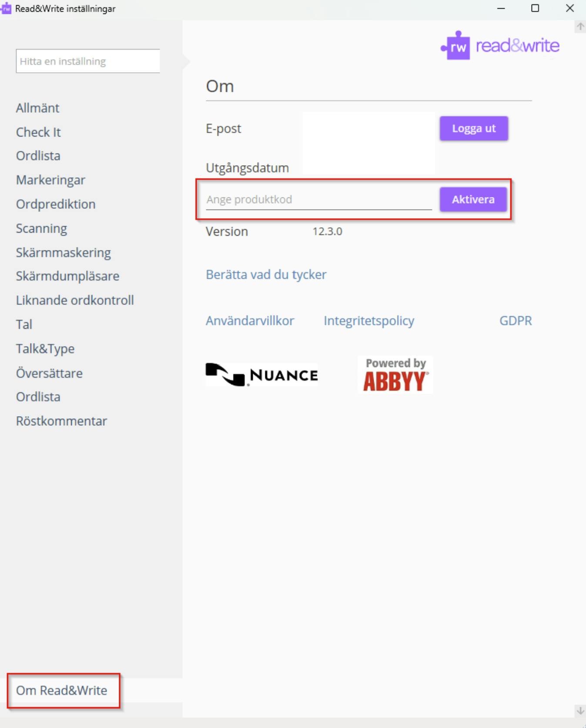586x728 pixels.
Task: Click the Nuance logo
Action: coord(262,374)
